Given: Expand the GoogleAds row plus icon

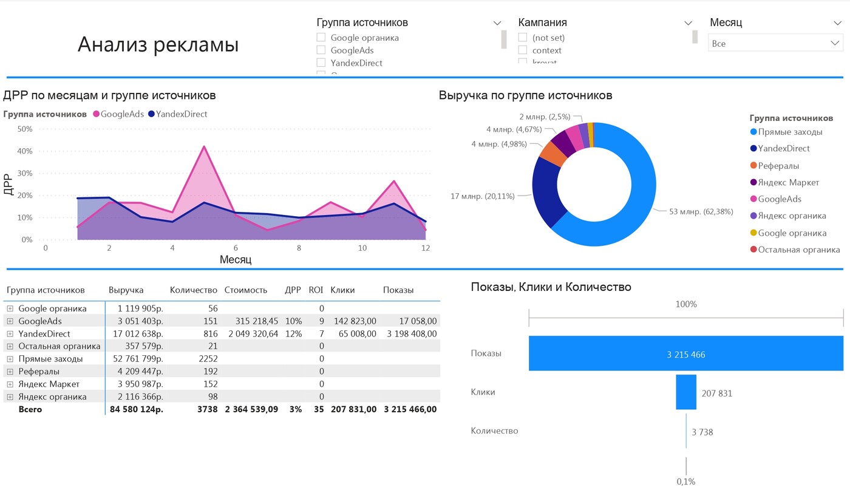Looking at the screenshot, I should [x=10, y=321].
